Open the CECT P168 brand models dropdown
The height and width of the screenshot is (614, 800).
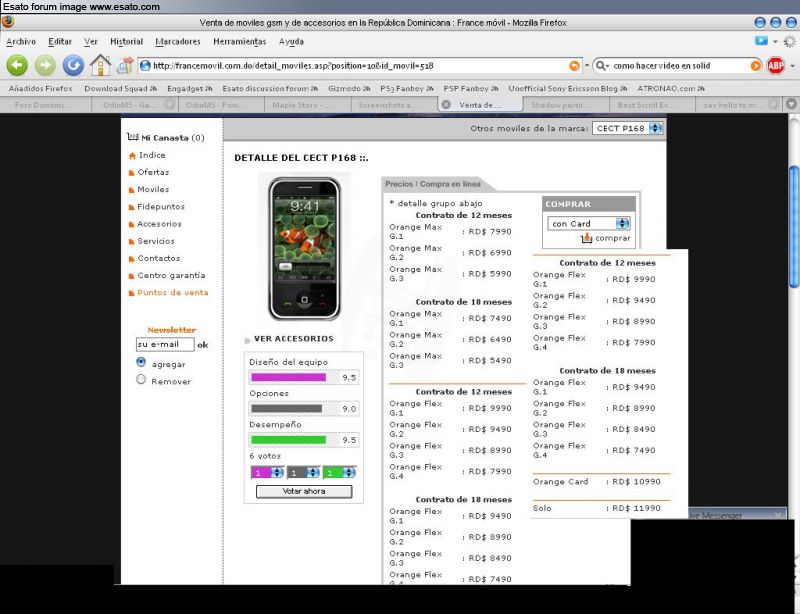point(628,128)
